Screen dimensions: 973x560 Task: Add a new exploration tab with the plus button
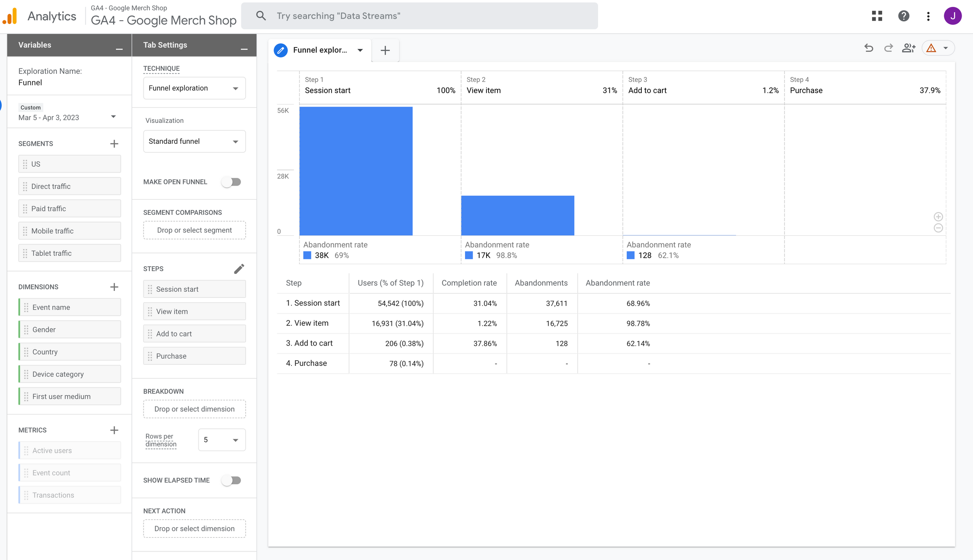[x=385, y=50]
